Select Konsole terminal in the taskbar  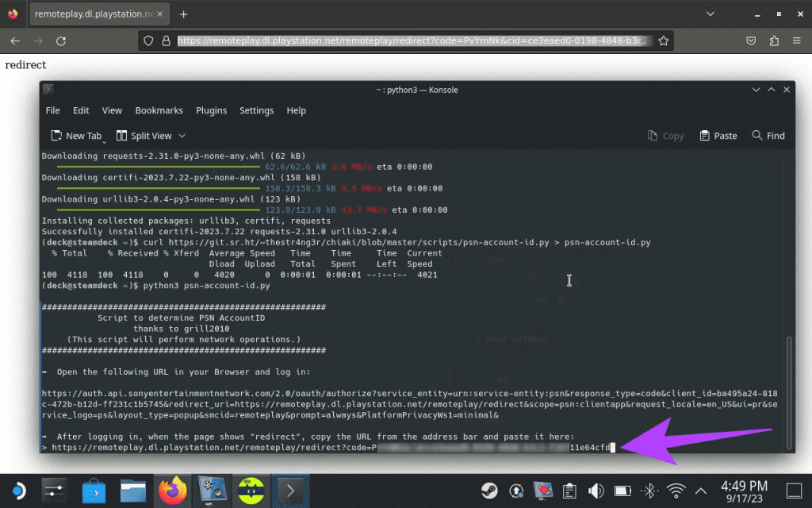click(x=290, y=491)
